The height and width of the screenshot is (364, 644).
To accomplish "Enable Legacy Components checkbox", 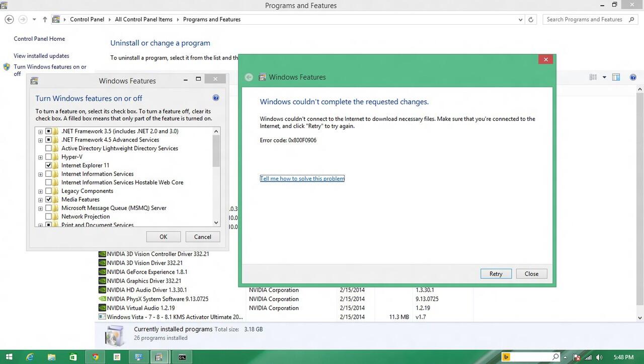I will (49, 191).
